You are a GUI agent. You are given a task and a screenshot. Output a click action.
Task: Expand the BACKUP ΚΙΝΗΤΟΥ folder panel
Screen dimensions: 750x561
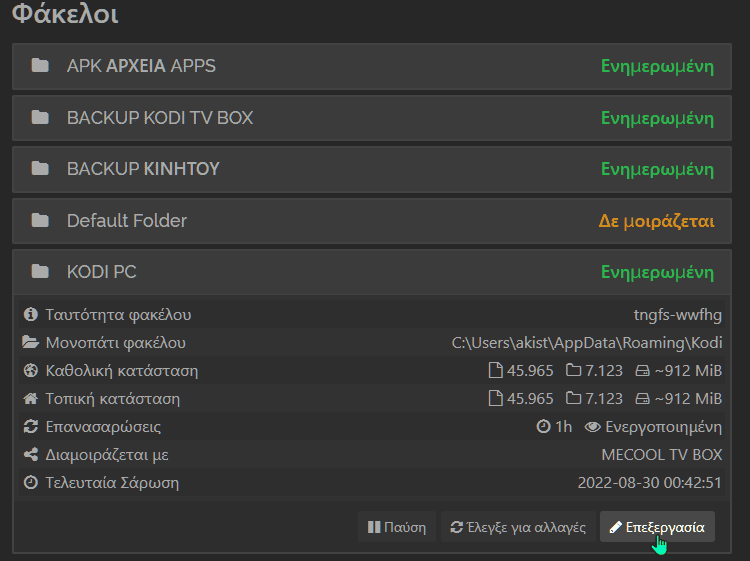click(x=372, y=169)
